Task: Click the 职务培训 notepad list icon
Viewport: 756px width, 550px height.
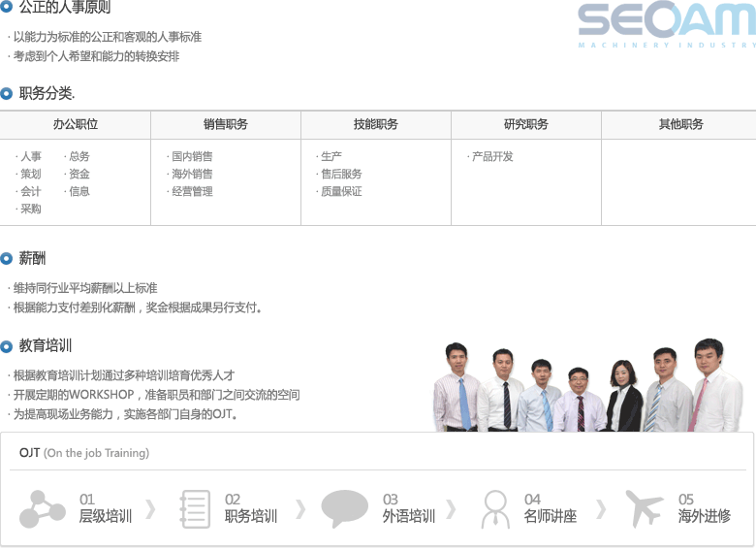Action: pyautogui.click(x=195, y=508)
